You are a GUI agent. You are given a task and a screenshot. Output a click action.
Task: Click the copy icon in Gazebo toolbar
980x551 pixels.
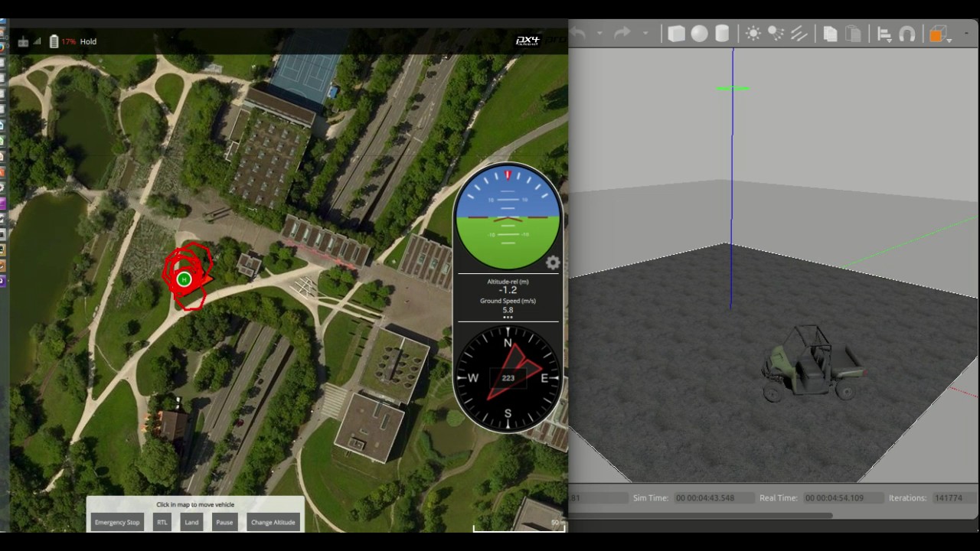pyautogui.click(x=830, y=34)
